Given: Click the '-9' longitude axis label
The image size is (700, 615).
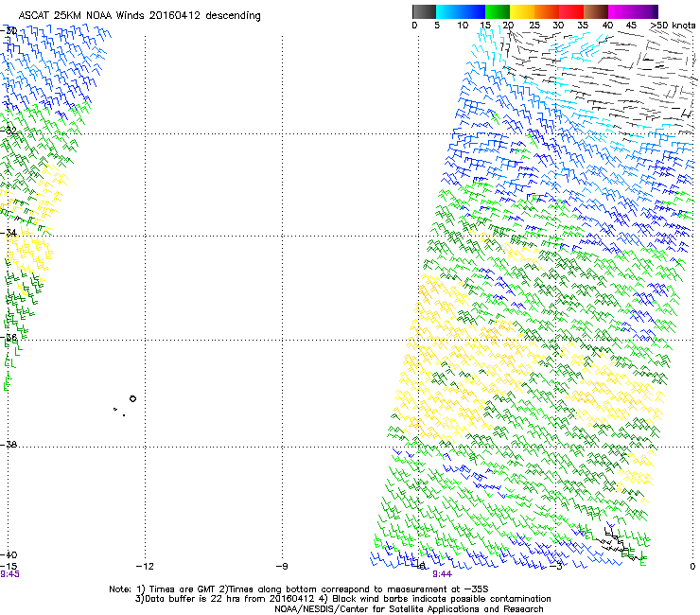Looking at the screenshot, I should 282,567.
